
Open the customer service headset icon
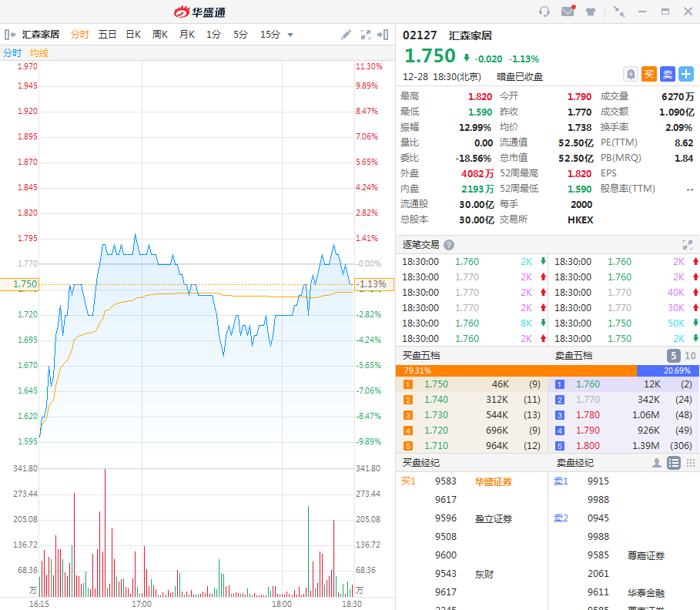544,12
